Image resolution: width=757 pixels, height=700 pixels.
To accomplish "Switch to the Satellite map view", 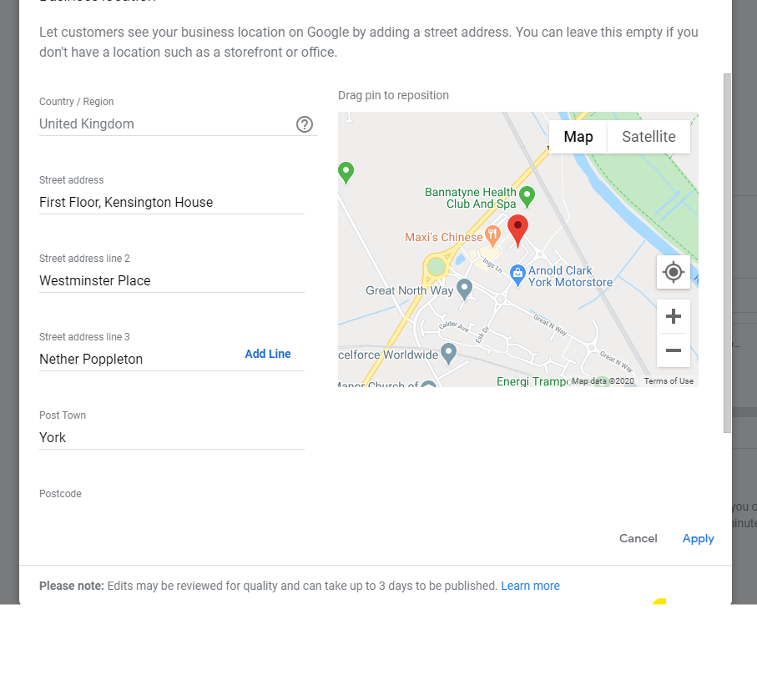I will [648, 137].
